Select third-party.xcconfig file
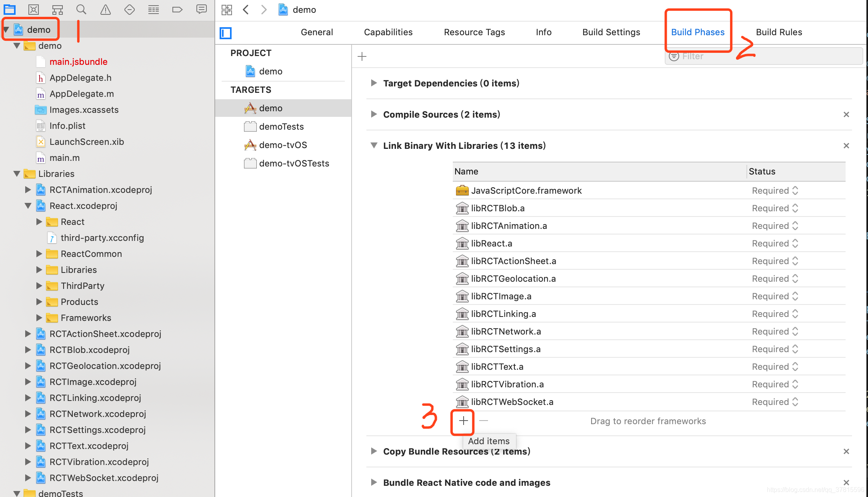Image resolution: width=868 pixels, height=497 pixels. pyautogui.click(x=102, y=238)
